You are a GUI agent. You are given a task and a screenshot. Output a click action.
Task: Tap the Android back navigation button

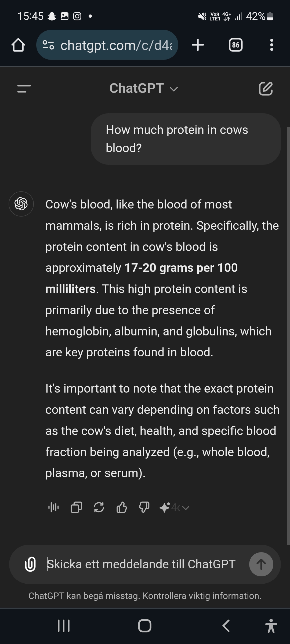(226, 626)
